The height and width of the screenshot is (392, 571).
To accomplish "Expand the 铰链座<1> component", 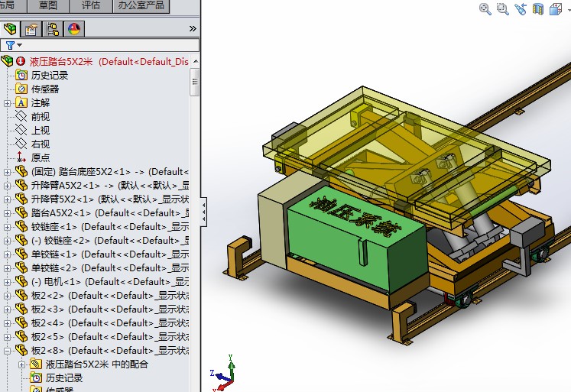I will 7,227.
